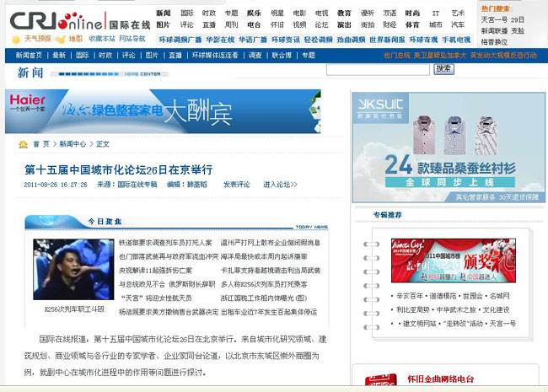Screen dimensions: 548x392
Task: Click the 搜索 search button
Action: click(x=443, y=69)
